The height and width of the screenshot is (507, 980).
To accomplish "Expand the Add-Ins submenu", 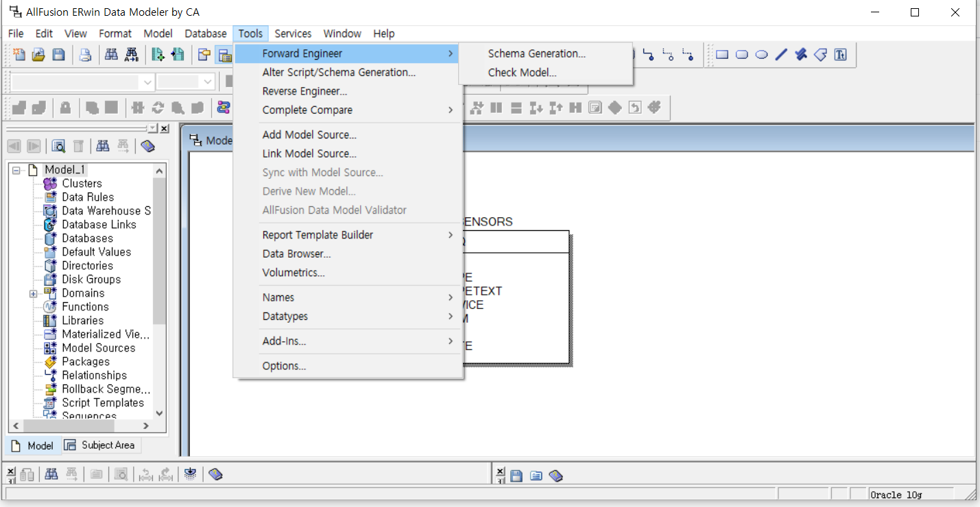I will (451, 341).
